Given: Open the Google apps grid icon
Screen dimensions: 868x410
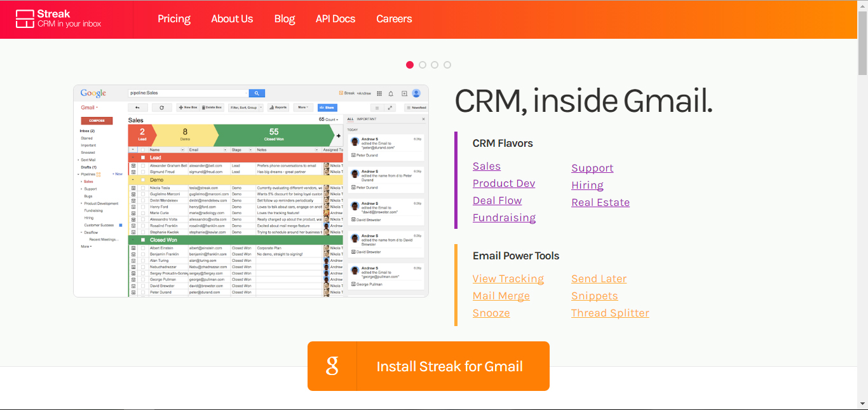Looking at the screenshot, I should [x=380, y=93].
